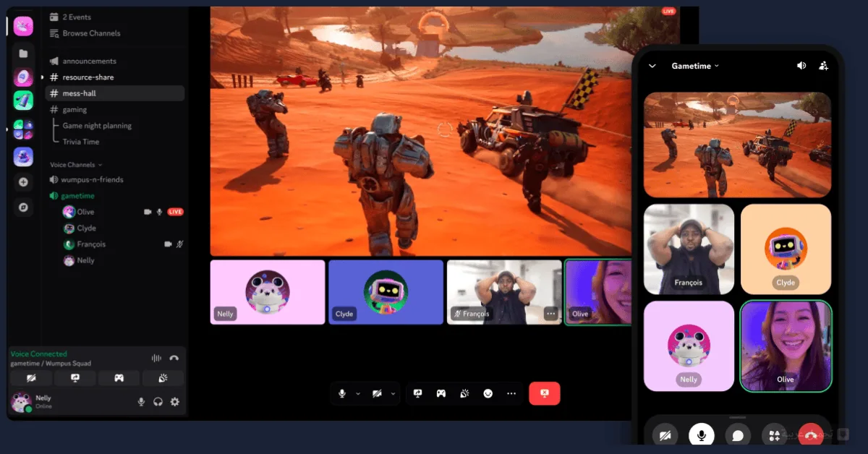The width and height of the screenshot is (868, 454).
Task: Minimize call with phone's down chevron
Action: 652,66
